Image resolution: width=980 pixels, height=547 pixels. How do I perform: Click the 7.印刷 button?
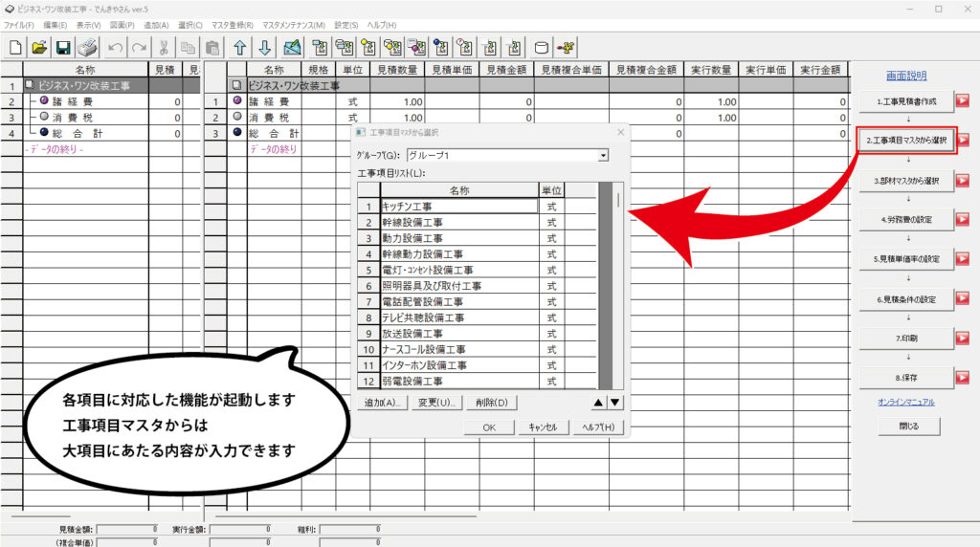coord(906,339)
